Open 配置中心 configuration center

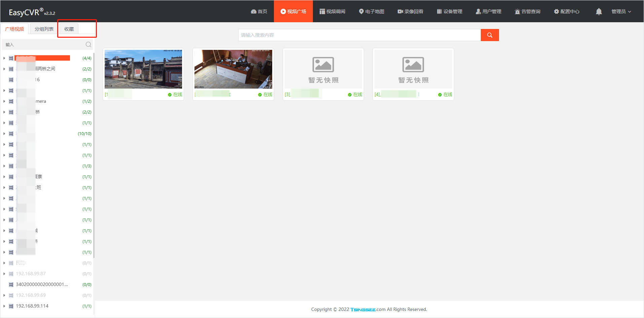coord(567,11)
